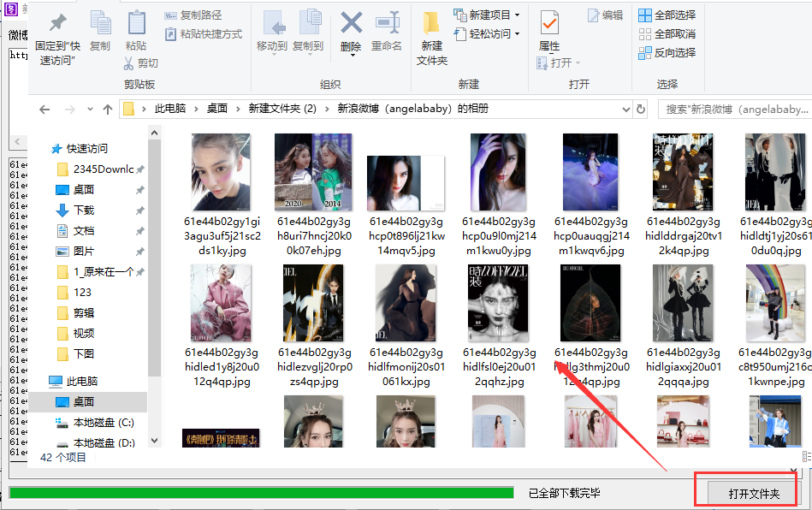Click the Paste clipboard icon
Image resolution: width=812 pixels, height=510 pixels.
136,23
